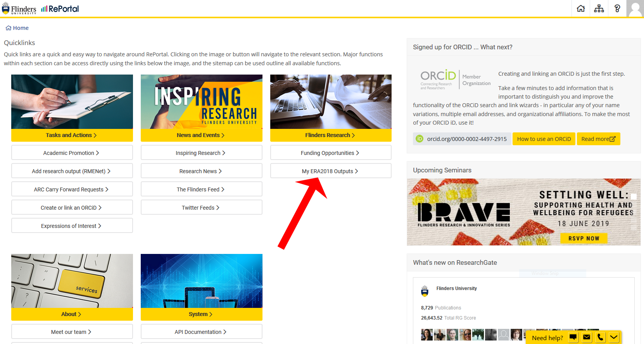Click Funding Opportunities button
Image resolution: width=644 pixels, height=344 pixels.
331,153
